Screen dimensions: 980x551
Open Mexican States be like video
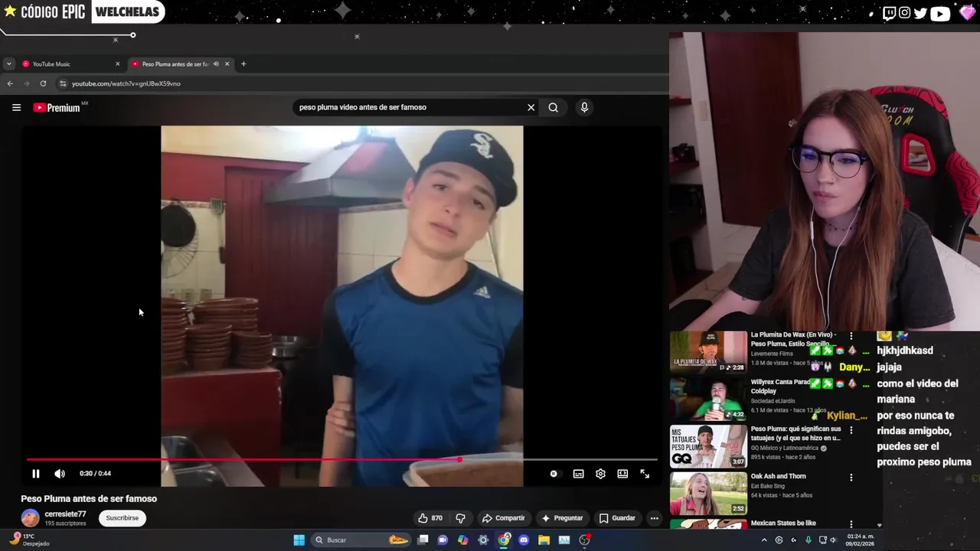[x=783, y=523]
